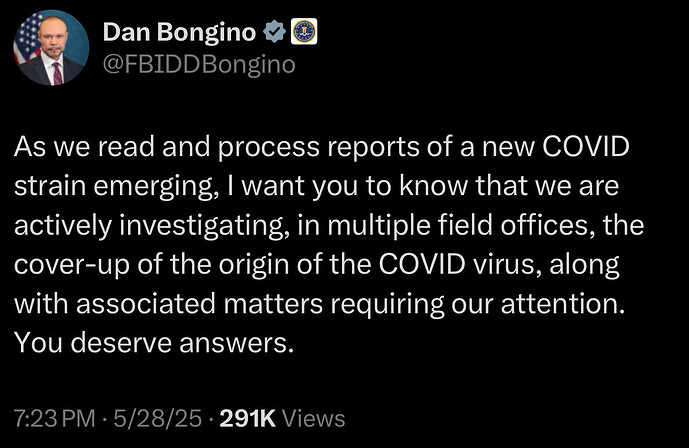Screen dimensions: 689x448
Task: Click the 5/28/25 post date
Action: [x=158, y=418]
